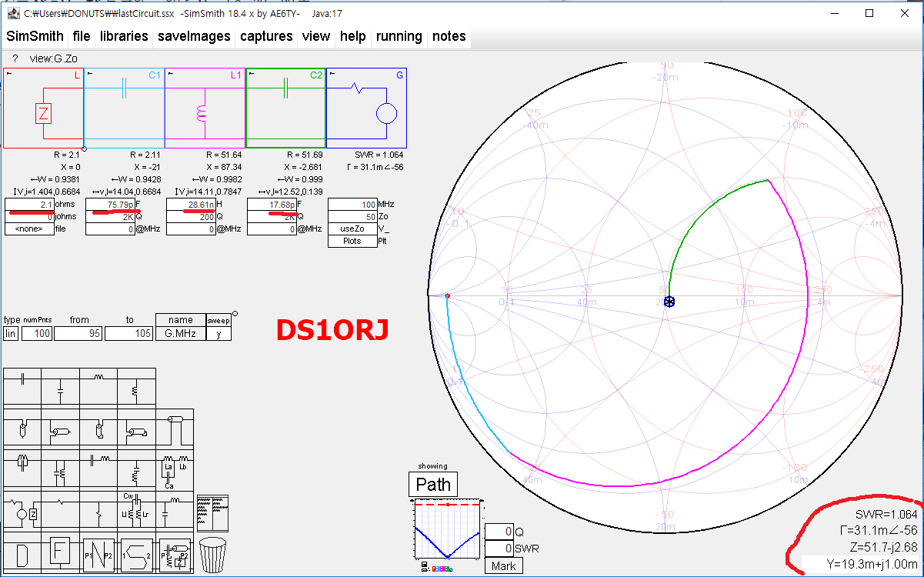The height and width of the screenshot is (577, 924).
Task: Open the running menu
Action: [399, 36]
